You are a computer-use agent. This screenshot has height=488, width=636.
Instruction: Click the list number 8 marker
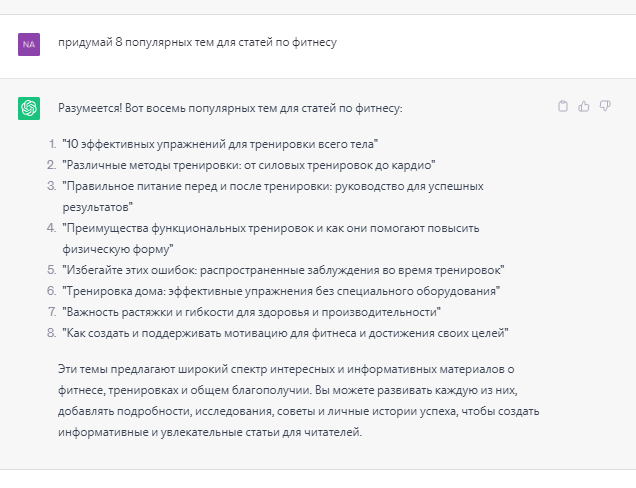[x=52, y=333]
